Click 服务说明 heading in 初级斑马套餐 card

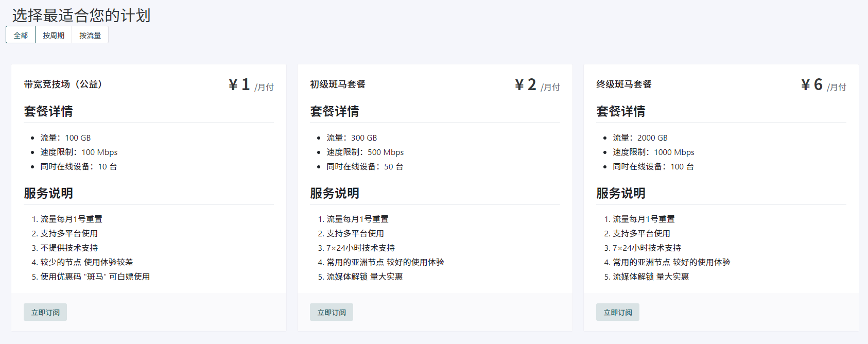point(335,193)
